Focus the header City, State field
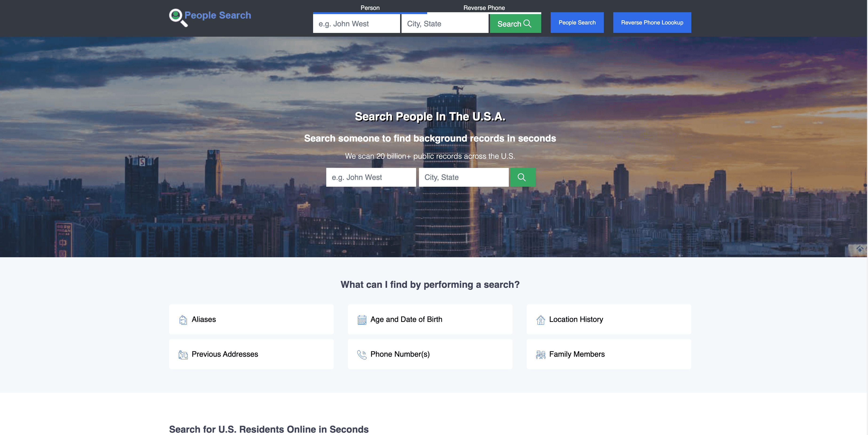Screen dimensions: 868x435 (444, 24)
